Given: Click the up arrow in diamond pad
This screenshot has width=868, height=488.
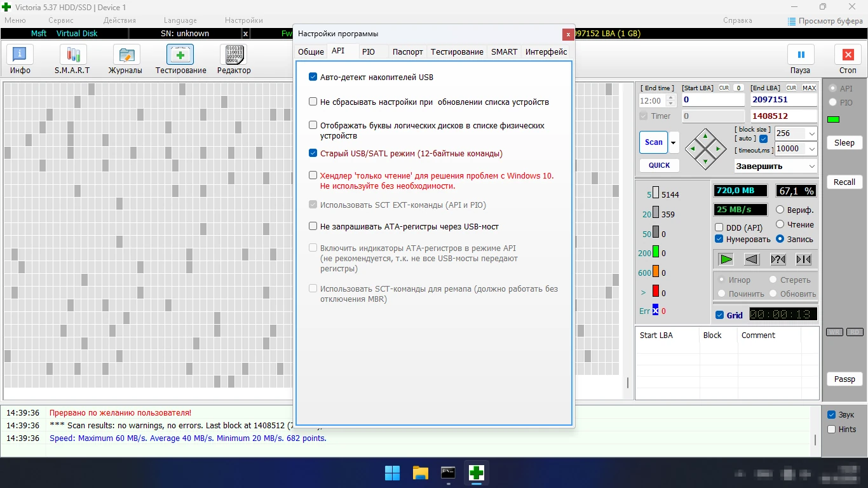Looking at the screenshot, I should pyautogui.click(x=705, y=136).
